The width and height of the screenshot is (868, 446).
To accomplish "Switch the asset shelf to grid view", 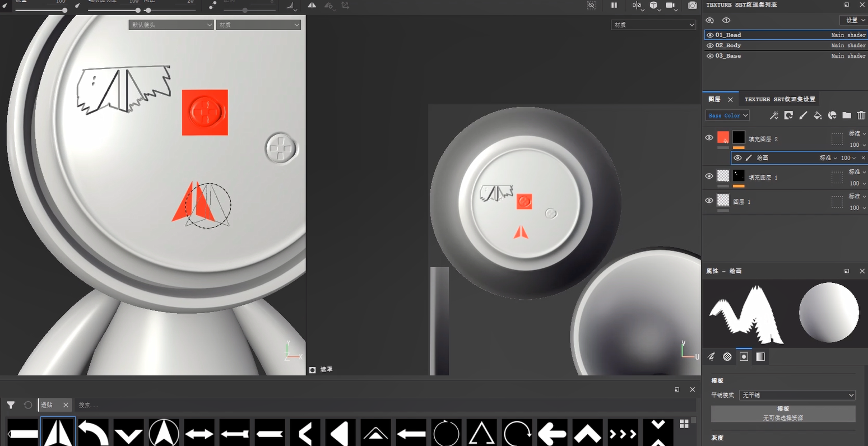I will point(684,424).
